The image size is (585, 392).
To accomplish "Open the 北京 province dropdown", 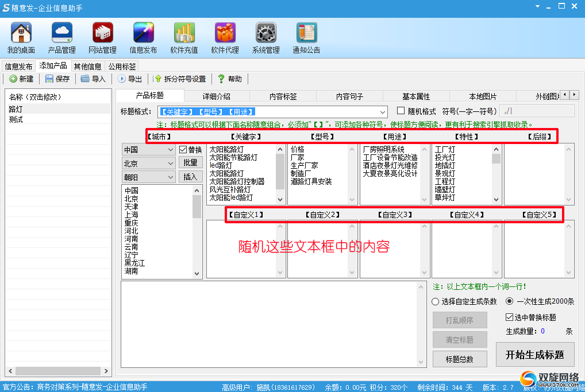I will [148, 164].
